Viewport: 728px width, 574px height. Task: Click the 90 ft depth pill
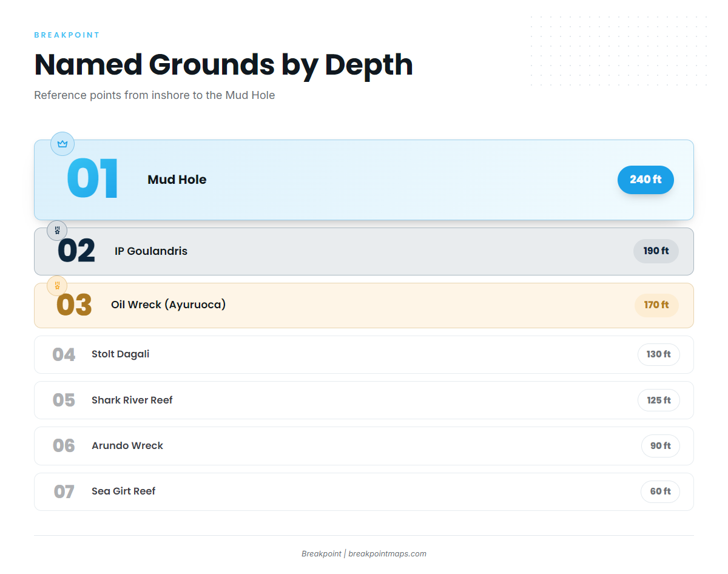point(661,446)
